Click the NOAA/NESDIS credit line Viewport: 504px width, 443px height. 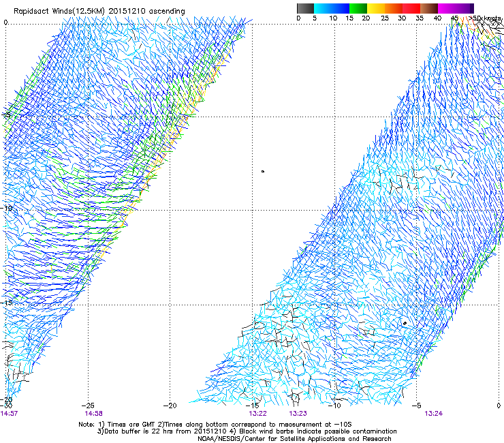click(294, 438)
